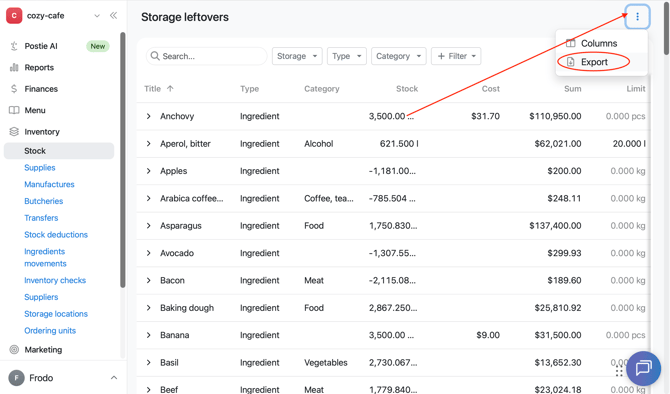This screenshot has height=394, width=670.
Task: Go to Transfers page
Action: [41, 218]
